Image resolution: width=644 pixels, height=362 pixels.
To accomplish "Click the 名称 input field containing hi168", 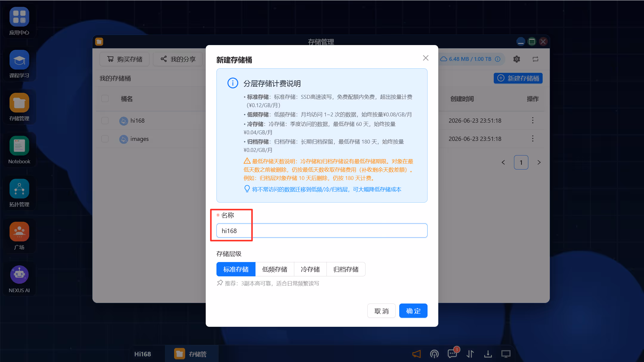I will 322,231.
